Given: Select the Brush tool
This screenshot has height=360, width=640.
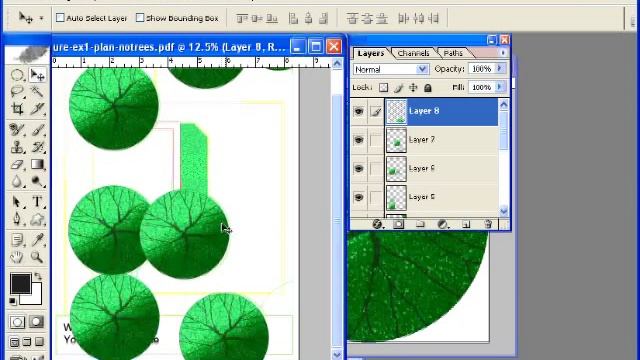Looking at the screenshot, I should [38, 130].
